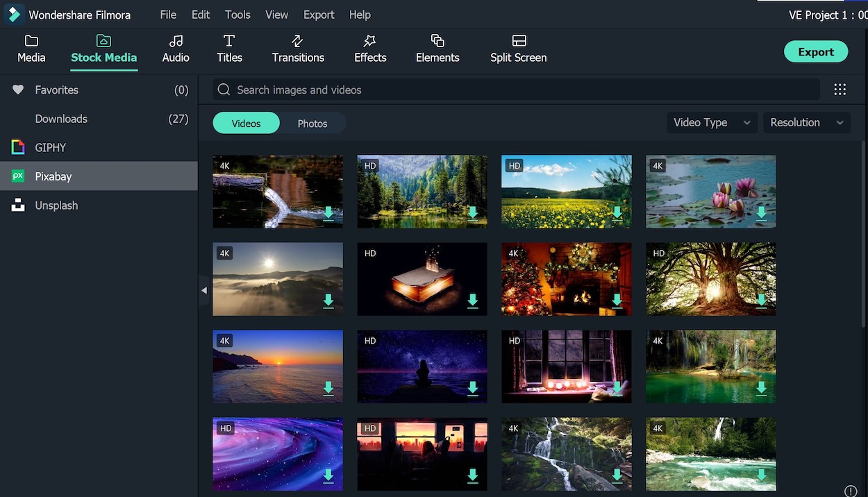Open the Split Screen icon
Viewport: 868px width, 497px height.
(x=519, y=41)
